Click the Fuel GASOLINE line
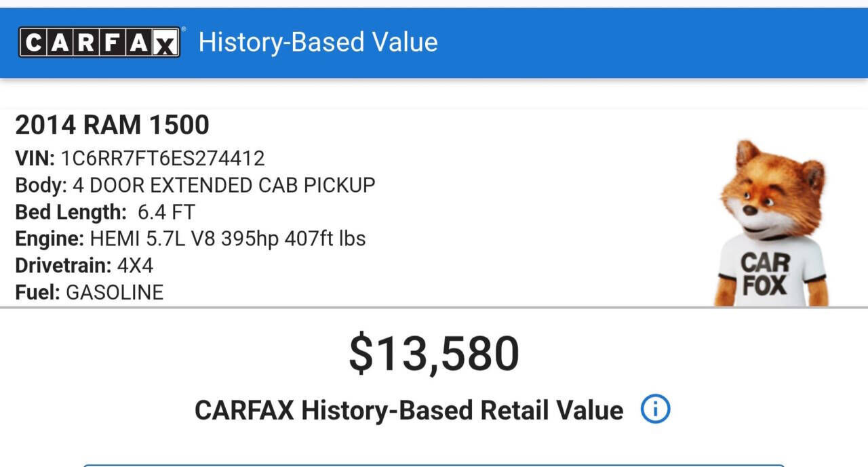This screenshot has width=868, height=467. (89, 292)
